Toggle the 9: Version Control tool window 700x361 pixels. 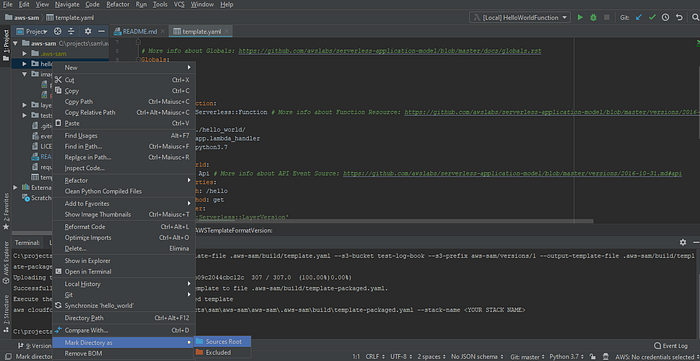tap(36, 346)
